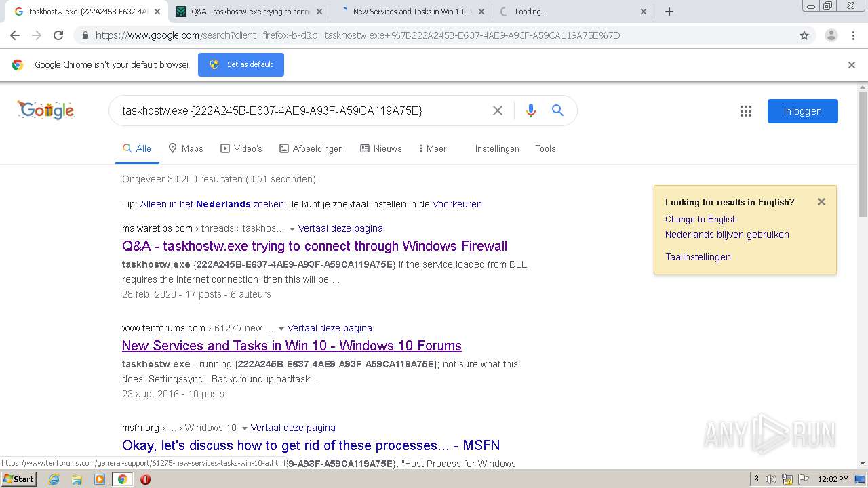Select the Video's search category
The image size is (868, 488).
click(x=241, y=148)
